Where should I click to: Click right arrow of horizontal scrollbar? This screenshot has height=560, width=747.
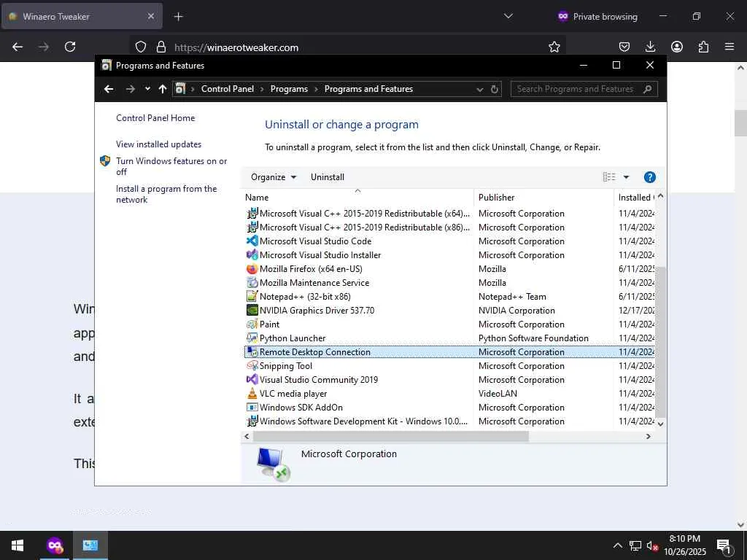pos(648,436)
